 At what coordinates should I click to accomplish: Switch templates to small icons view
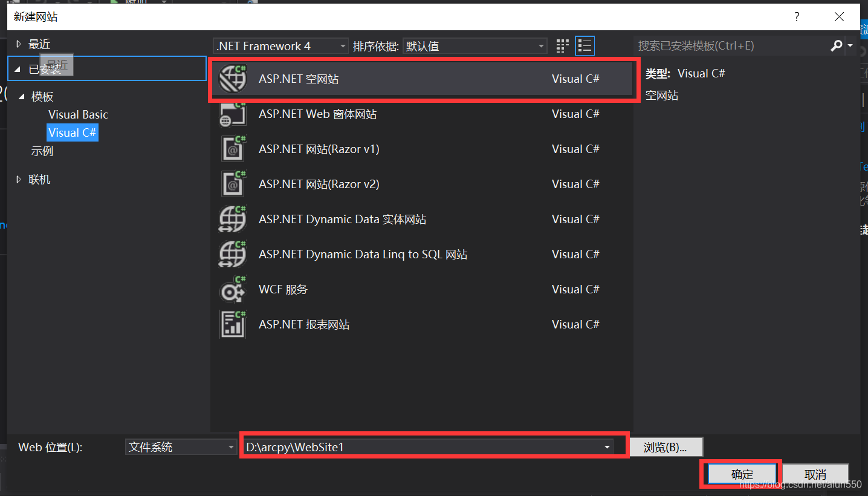pyautogui.click(x=562, y=45)
